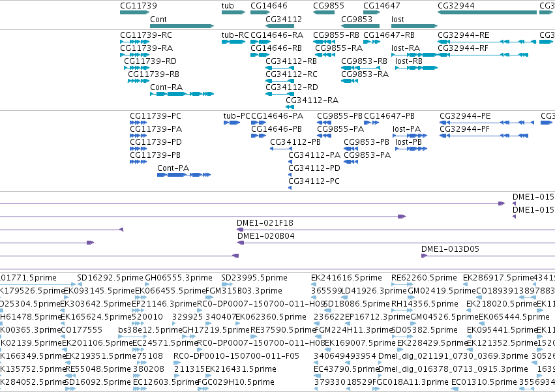
Task: Select the DME1-013D05 BAC label
Action: point(450,249)
